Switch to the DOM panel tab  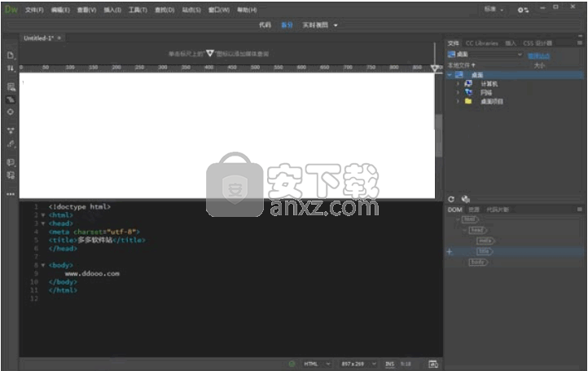tap(455, 210)
